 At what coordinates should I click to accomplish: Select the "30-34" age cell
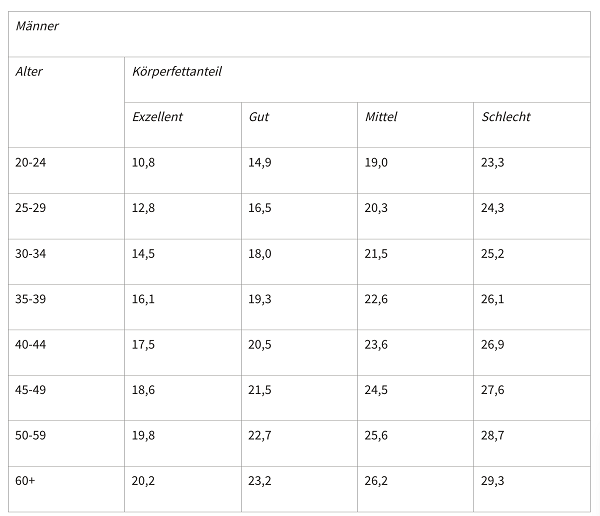[x=32, y=254]
